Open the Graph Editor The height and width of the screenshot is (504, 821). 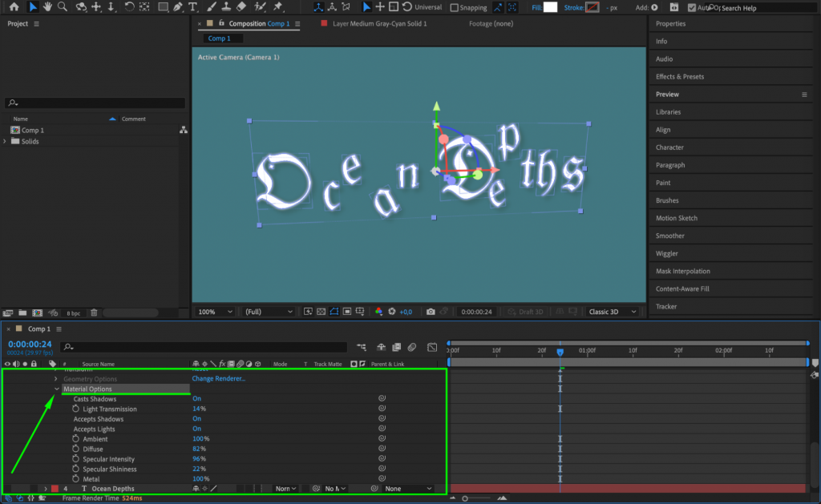point(432,347)
